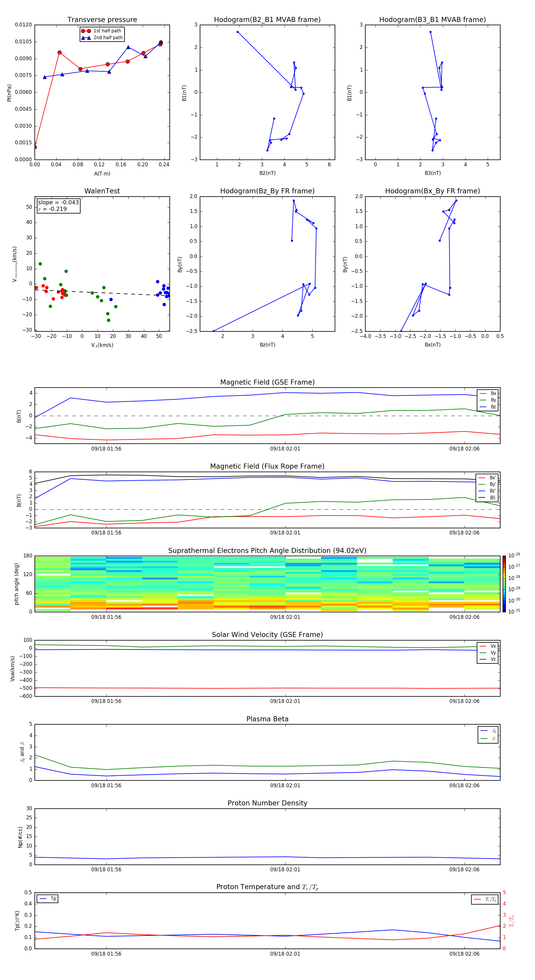This screenshot has height=980, width=535.
Task: Click the "Bz(nT)" x-axis label
Action: (267, 345)
